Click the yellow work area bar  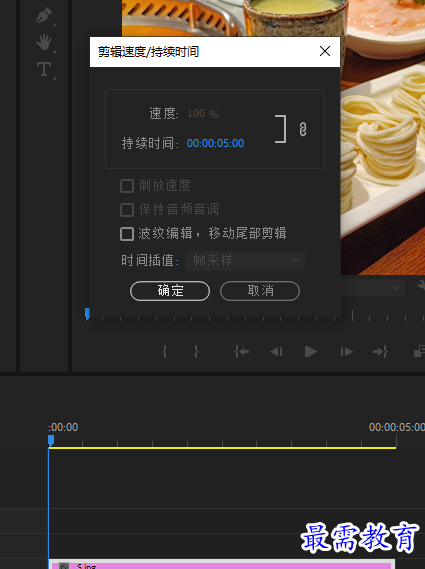click(222, 448)
